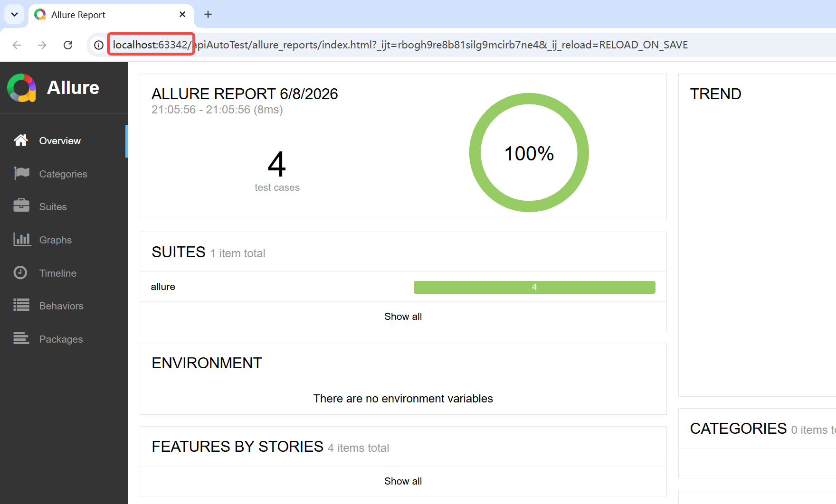Go forward in browser history

[42, 45]
